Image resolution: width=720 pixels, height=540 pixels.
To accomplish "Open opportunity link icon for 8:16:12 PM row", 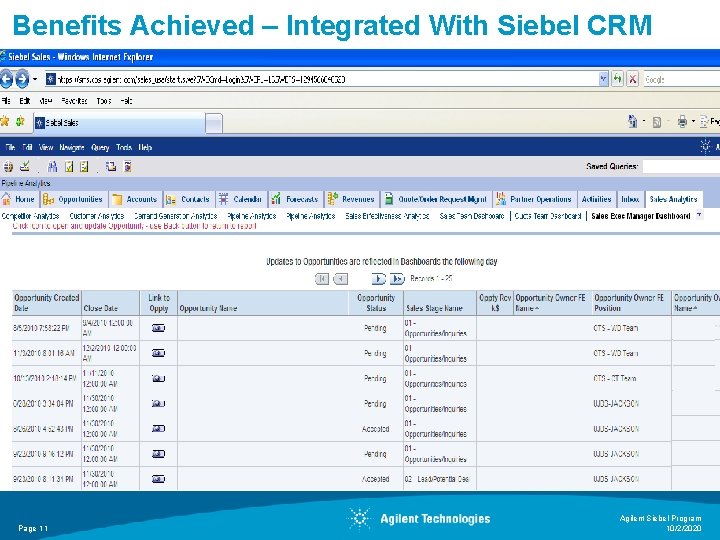I will pyautogui.click(x=158, y=454).
